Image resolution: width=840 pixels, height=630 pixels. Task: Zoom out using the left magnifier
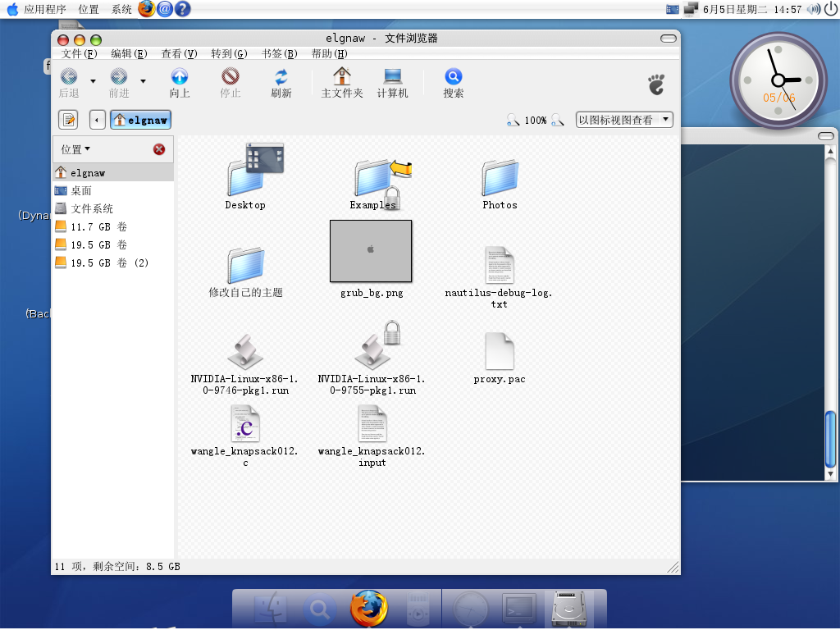[513, 120]
